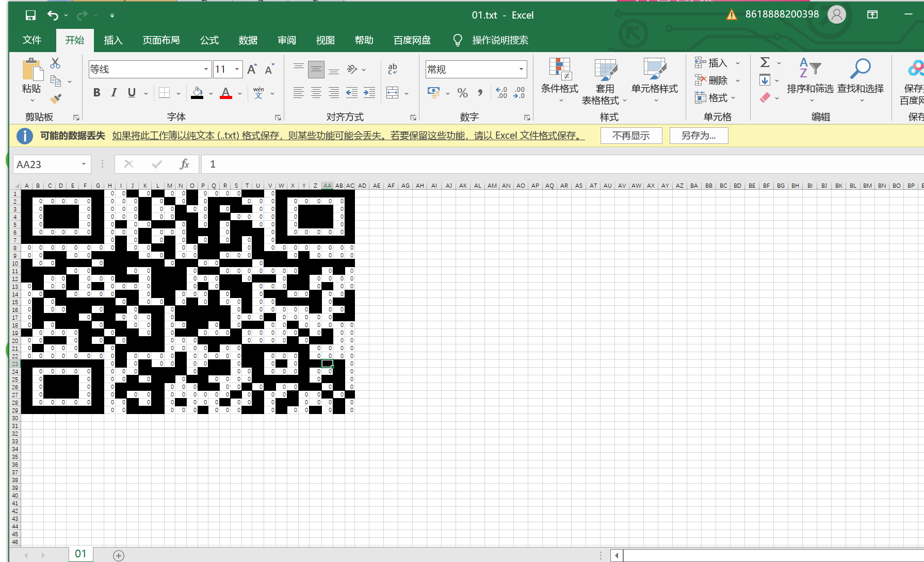Click the Clear eraser icon
The image size is (924, 562).
[765, 97]
